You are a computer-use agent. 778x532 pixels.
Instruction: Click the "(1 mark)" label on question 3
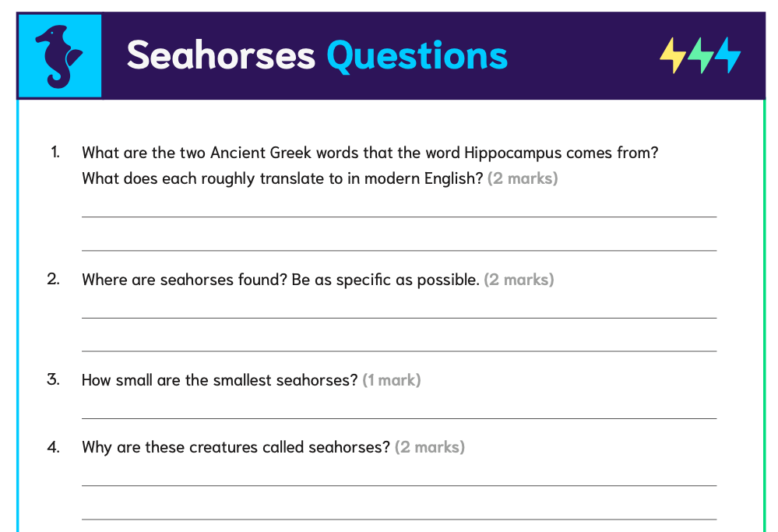(392, 380)
